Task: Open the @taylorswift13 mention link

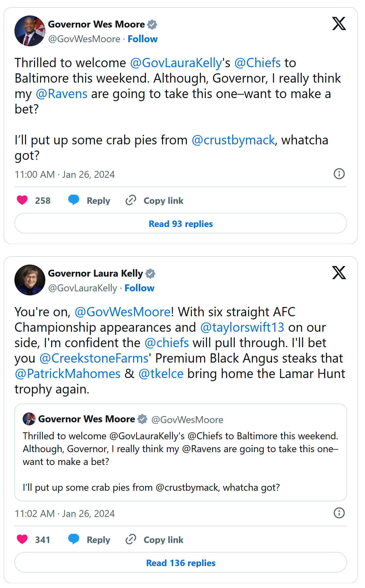Action: coord(242,328)
